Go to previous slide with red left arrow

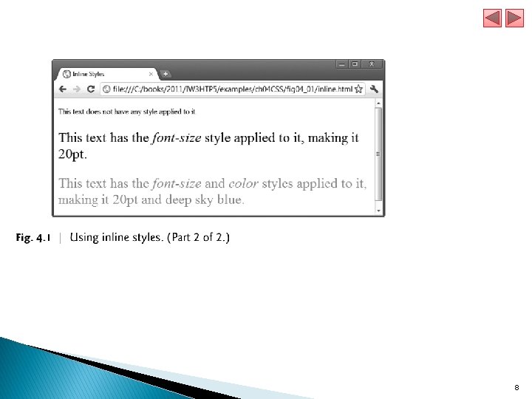coord(492,18)
